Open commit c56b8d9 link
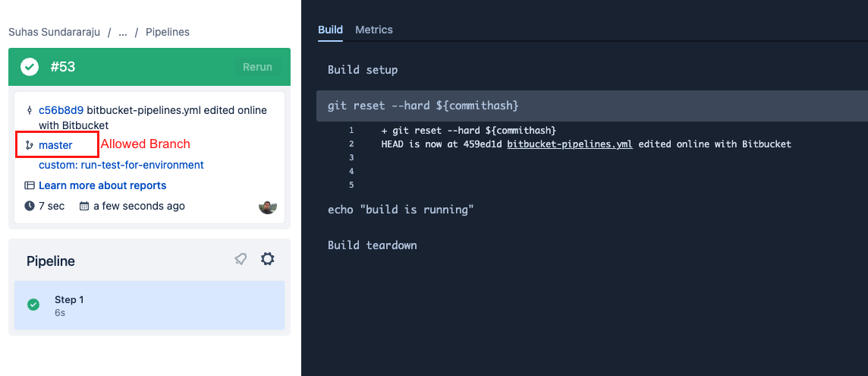The image size is (868, 376). click(x=61, y=110)
